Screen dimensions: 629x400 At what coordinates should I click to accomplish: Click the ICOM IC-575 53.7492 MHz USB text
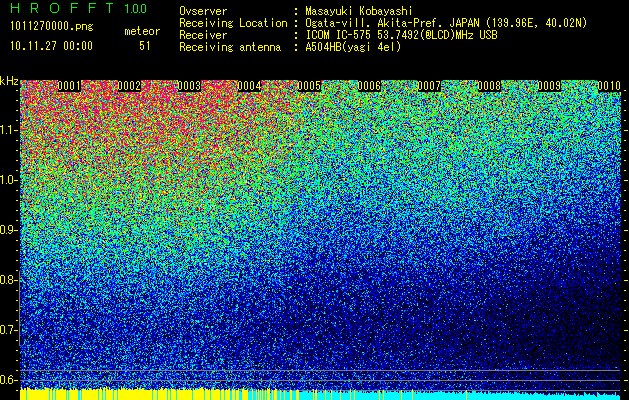[402, 35]
